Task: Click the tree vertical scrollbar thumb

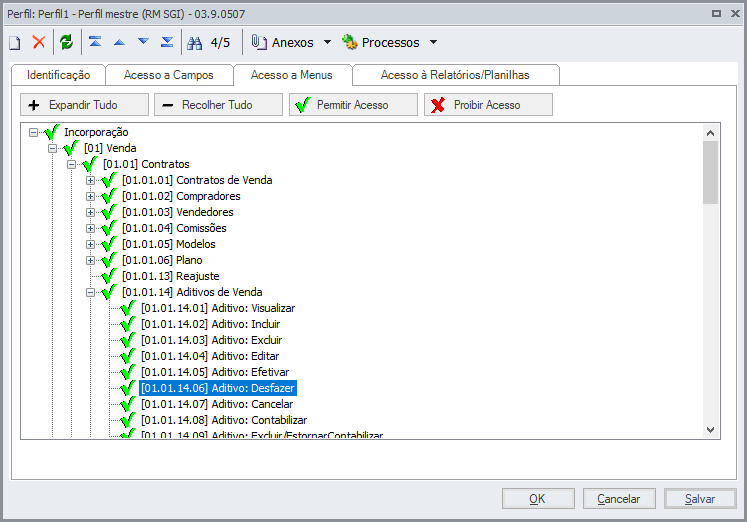Action: (x=710, y=172)
